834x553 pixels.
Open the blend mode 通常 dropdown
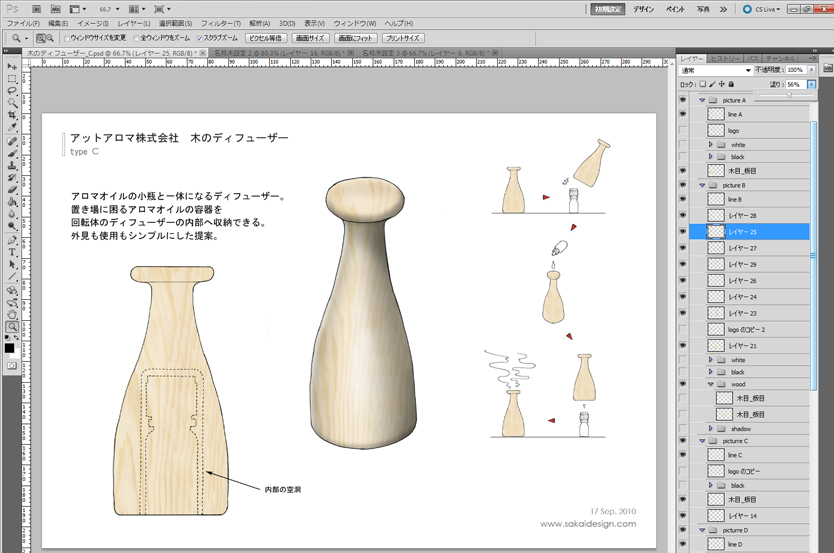[714, 71]
